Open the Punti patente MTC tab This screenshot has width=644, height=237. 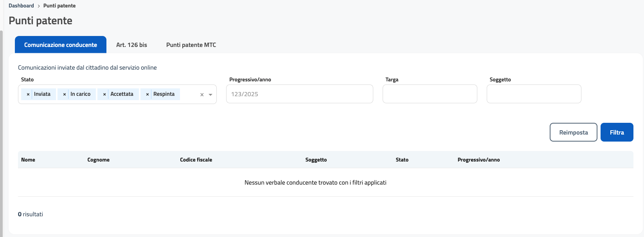click(x=191, y=45)
